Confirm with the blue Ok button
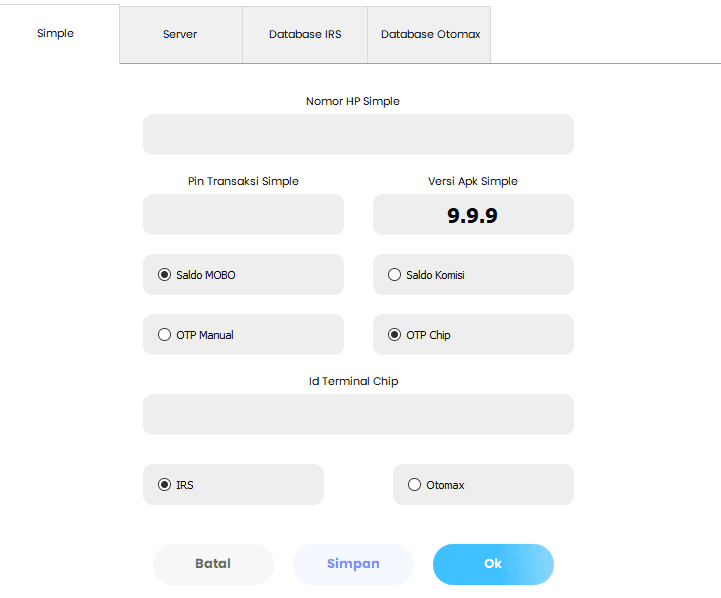This screenshot has width=721, height=598. coord(493,564)
